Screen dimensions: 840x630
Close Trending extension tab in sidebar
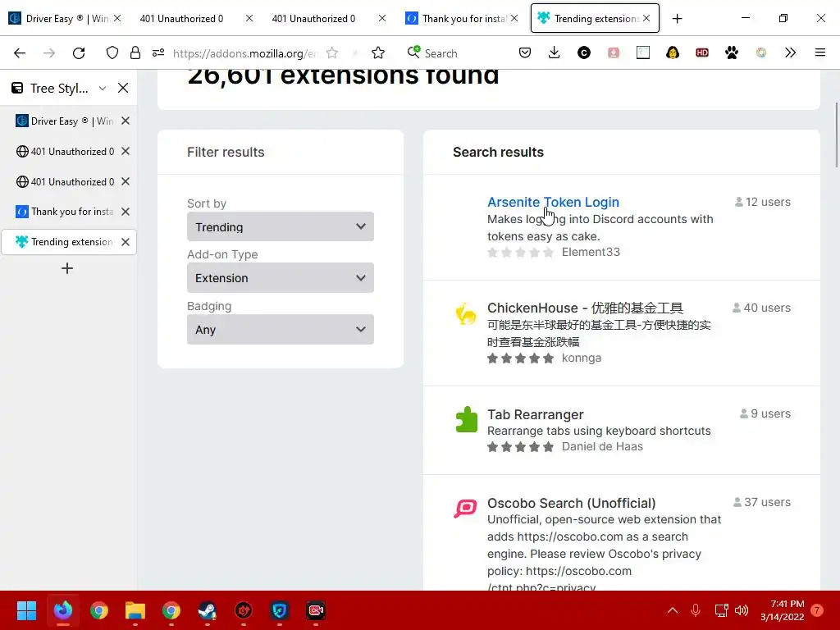126,242
